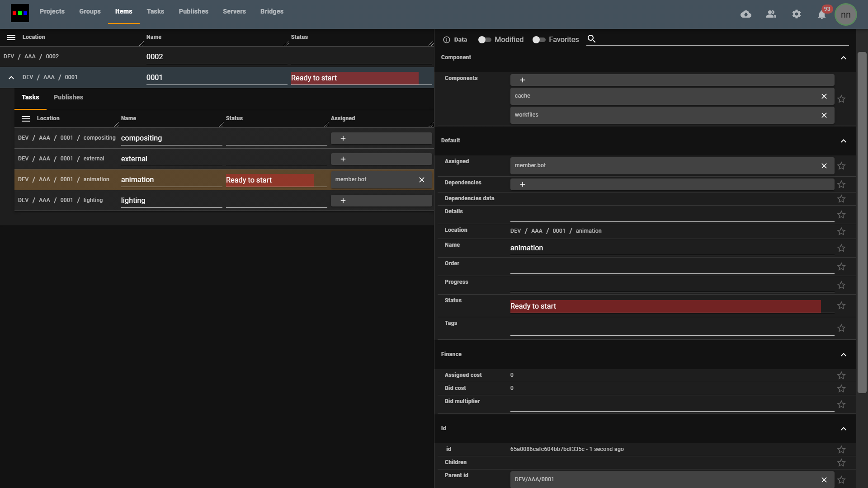The image size is (868, 488).
Task: Click the Data info icon
Action: coord(447,40)
